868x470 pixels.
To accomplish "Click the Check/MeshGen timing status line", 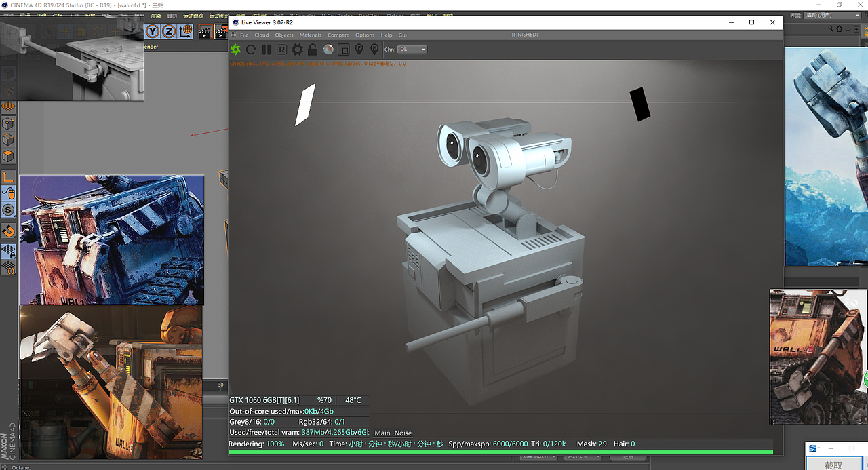I will (x=317, y=64).
